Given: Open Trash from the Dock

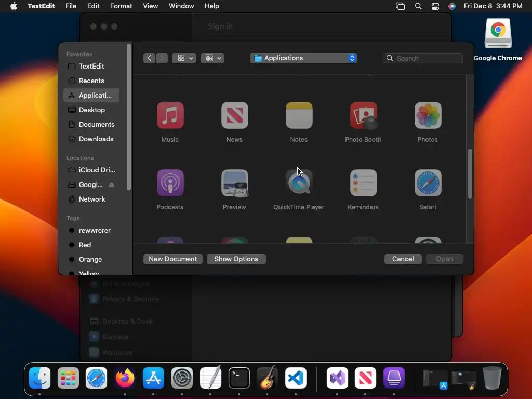Looking at the screenshot, I should pos(493,378).
